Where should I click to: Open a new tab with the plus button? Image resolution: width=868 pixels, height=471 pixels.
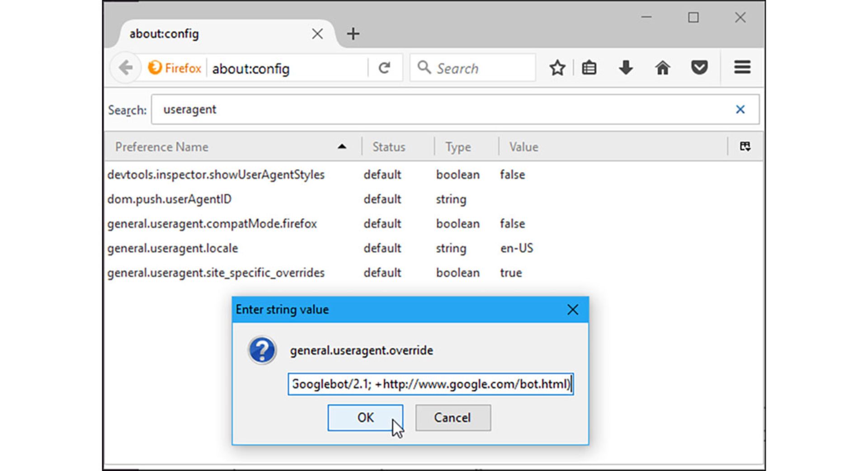click(353, 33)
